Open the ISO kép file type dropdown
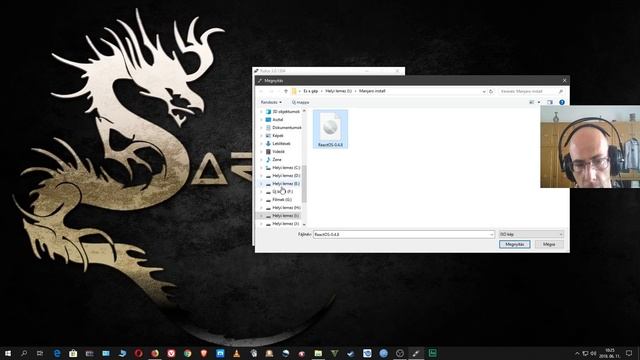 [531, 234]
